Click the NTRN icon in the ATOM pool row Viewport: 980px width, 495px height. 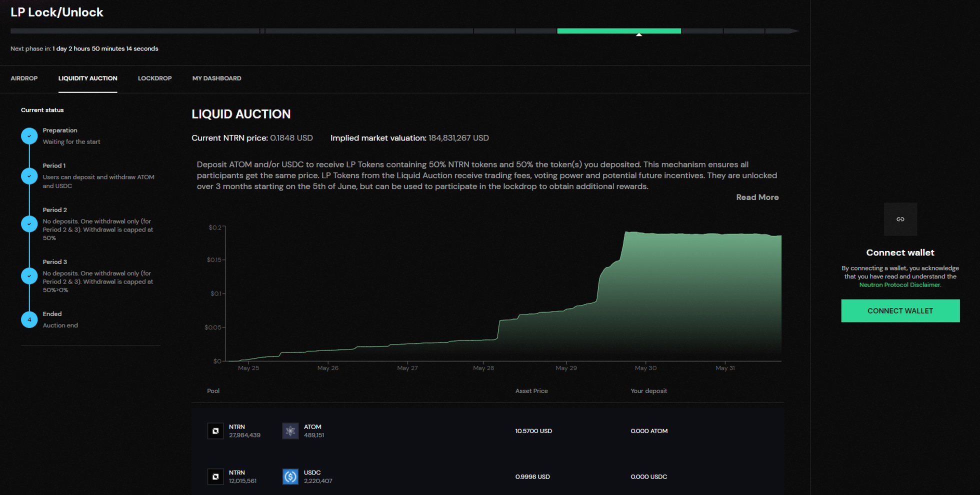point(215,431)
